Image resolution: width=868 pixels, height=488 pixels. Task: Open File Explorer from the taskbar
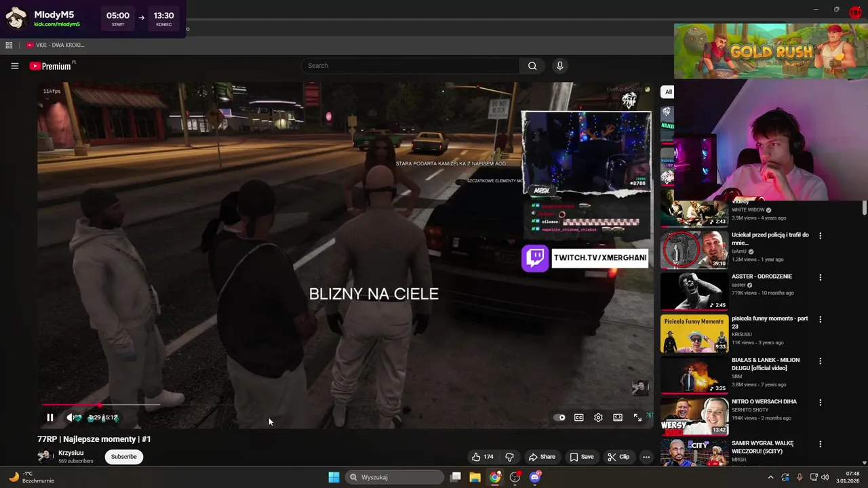[x=475, y=477]
